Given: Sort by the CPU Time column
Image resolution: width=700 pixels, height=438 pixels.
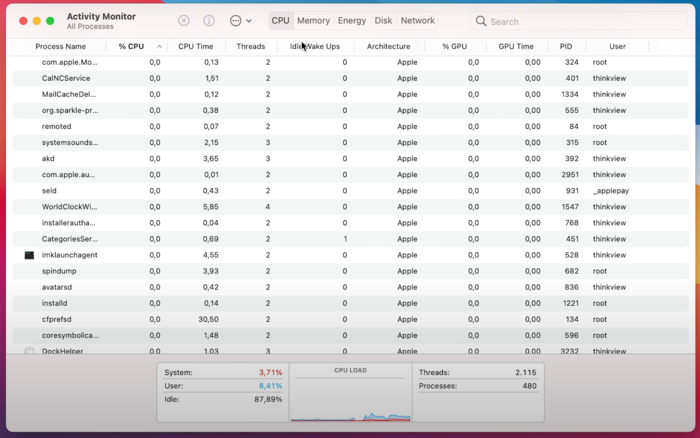Looking at the screenshot, I should [x=196, y=46].
